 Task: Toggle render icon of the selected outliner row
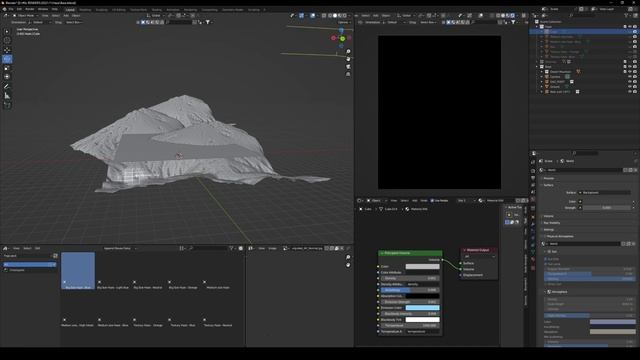tap(635, 31)
